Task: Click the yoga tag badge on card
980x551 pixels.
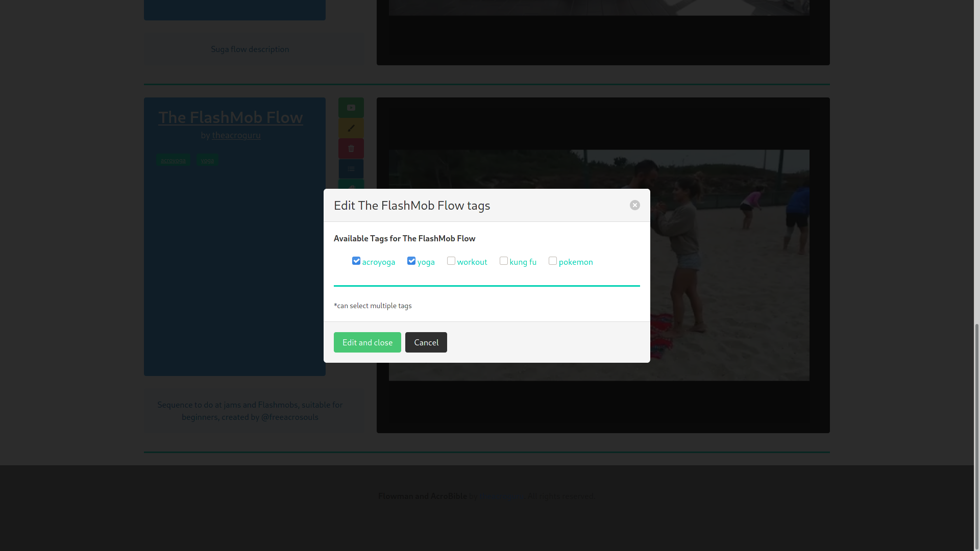Action: (x=207, y=160)
